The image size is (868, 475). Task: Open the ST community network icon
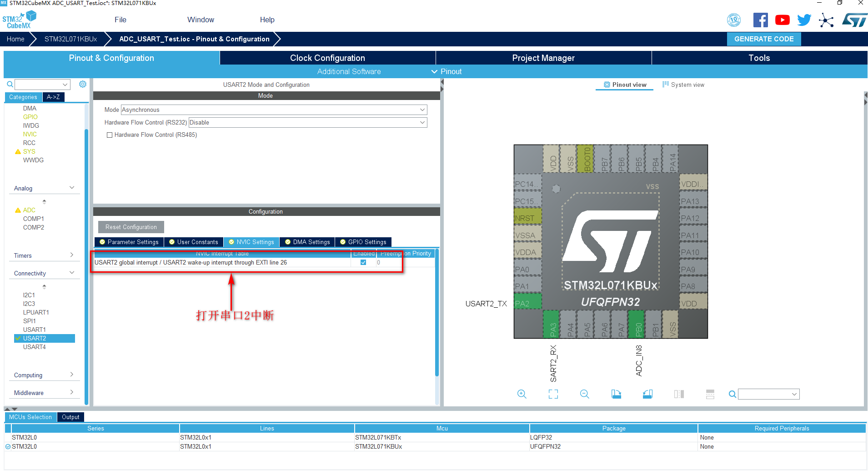point(826,20)
